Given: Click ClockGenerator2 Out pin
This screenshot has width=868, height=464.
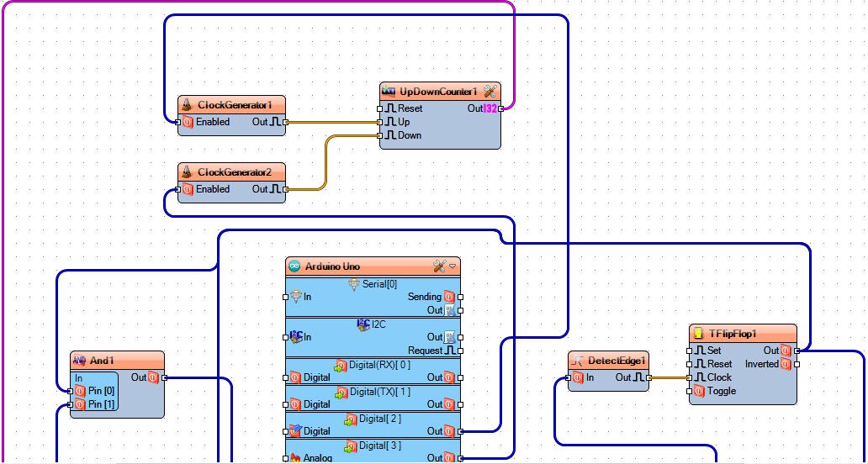Looking at the screenshot, I should pos(286,189).
